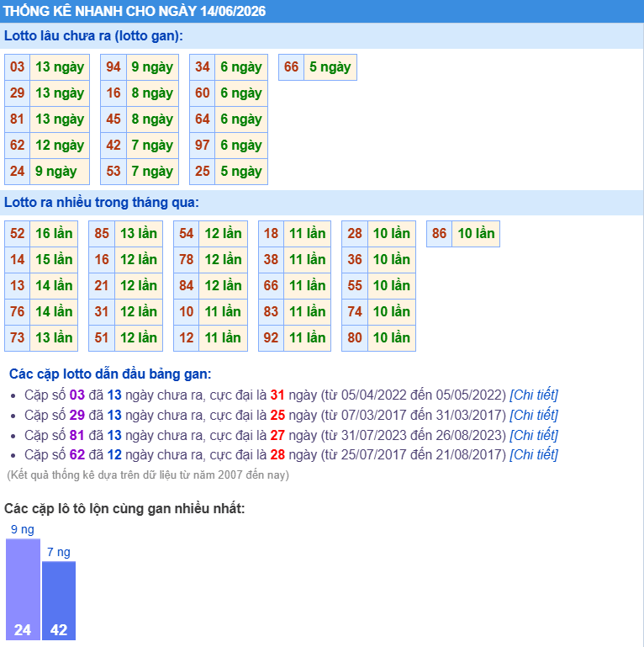The width and height of the screenshot is (644, 647).
Task: Select frequent number 51
Action: 102,338
